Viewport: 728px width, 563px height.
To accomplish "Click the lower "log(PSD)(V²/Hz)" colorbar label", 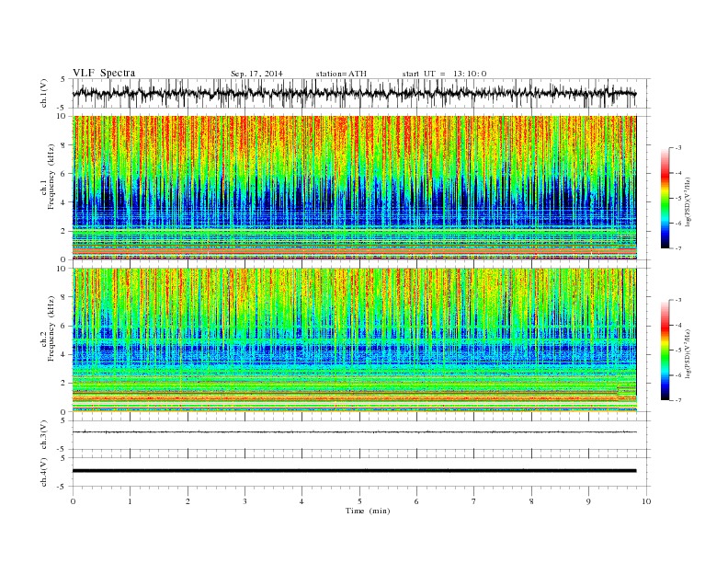I will coord(688,354).
